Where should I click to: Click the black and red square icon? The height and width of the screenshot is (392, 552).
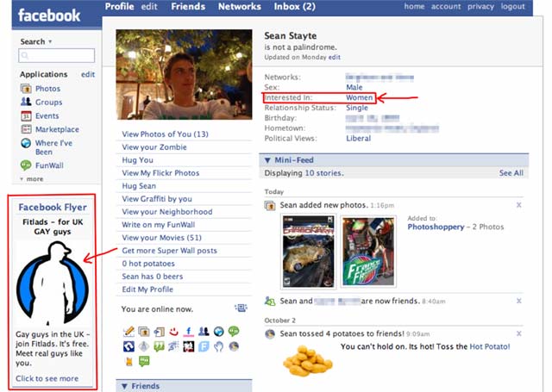point(189,346)
